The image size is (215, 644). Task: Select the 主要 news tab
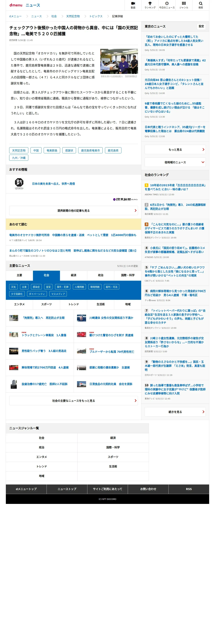19,275
